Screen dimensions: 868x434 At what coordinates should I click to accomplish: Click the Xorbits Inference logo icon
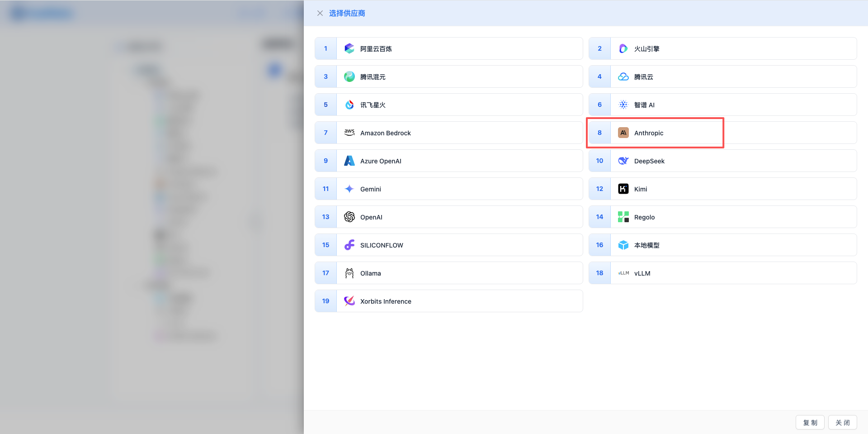(x=349, y=301)
